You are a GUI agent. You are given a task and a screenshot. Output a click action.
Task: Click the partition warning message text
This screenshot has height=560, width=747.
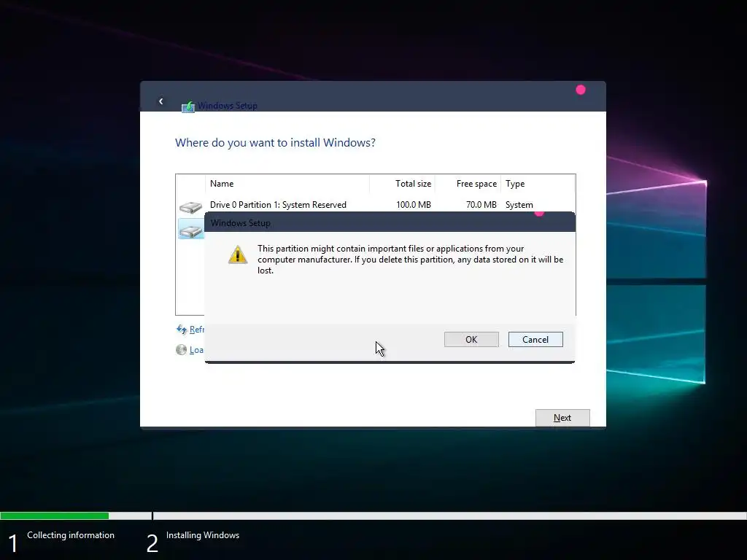[x=410, y=260]
